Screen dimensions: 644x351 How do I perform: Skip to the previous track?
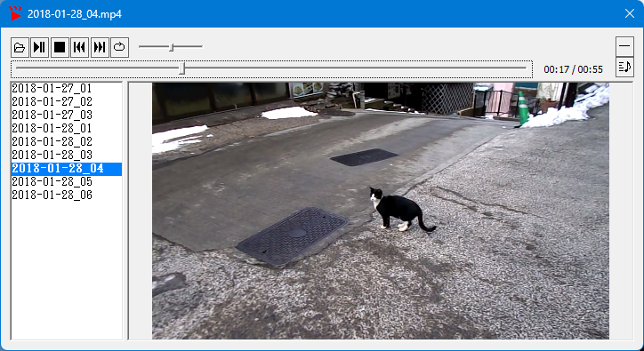click(79, 47)
